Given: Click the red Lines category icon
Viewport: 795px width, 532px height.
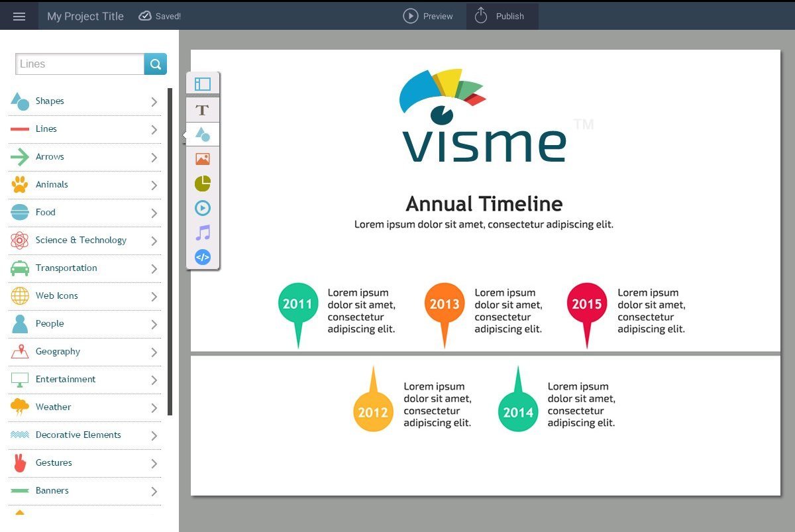Looking at the screenshot, I should click(20, 129).
